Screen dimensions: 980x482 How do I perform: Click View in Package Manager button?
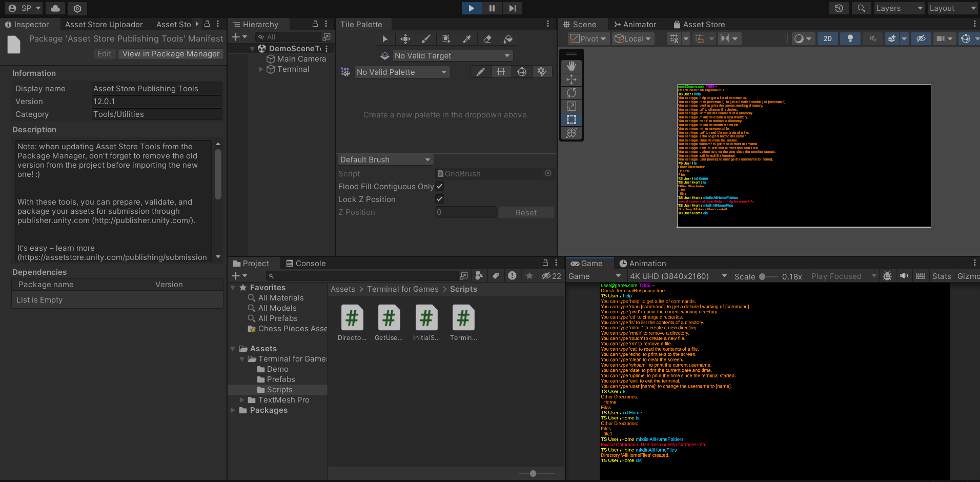point(171,54)
